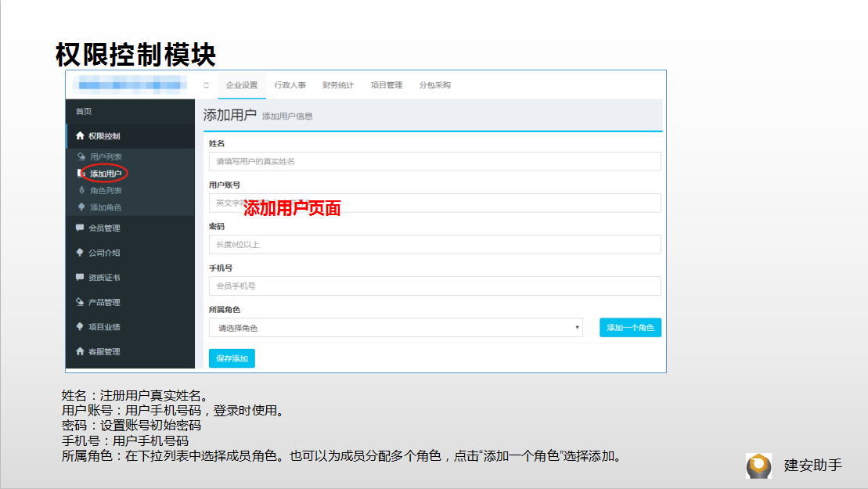Click the sidebar toggle icon beside the logo
Image resolution: width=868 pixels, height=489 pixels.
tap(206, 85)
